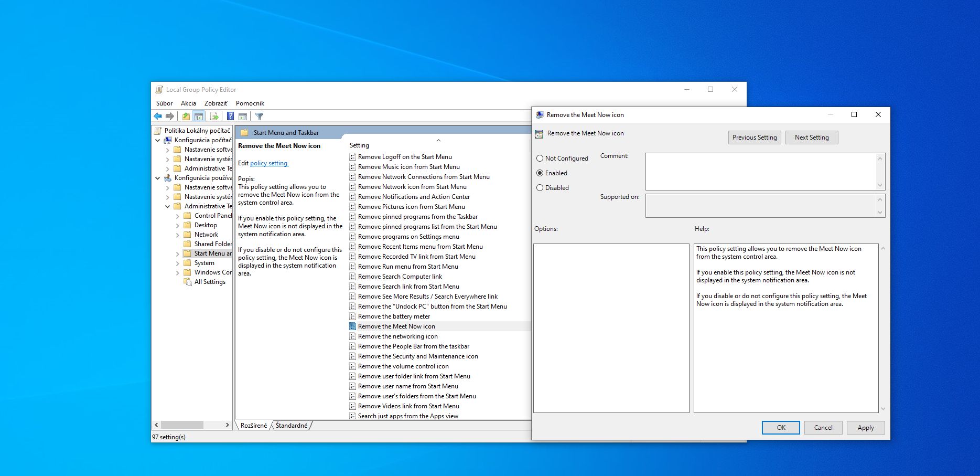The width and height of the screenshot is (980, 476).
Task: Click the Windows Components folder icon
Action: pos(187,272)
